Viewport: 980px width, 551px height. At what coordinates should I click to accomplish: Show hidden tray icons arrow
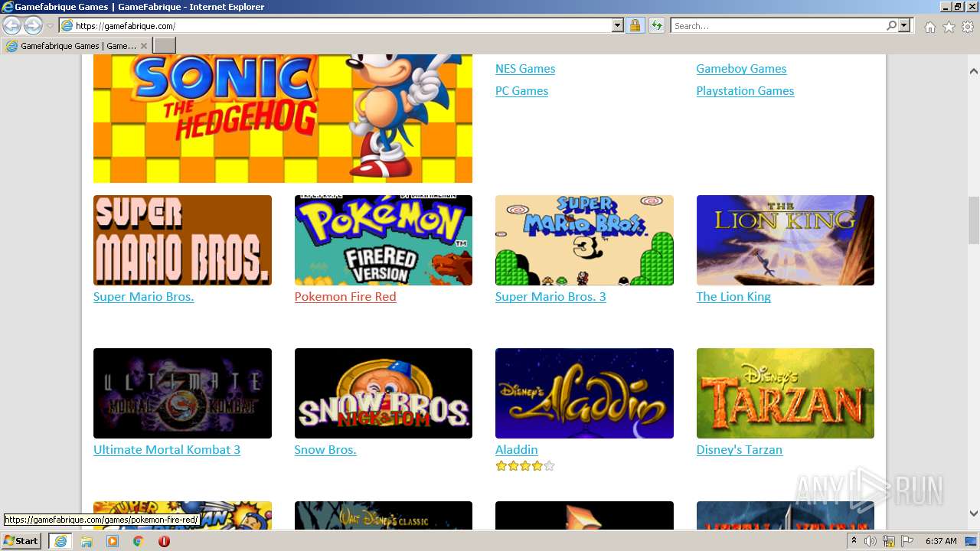point(854,541)
